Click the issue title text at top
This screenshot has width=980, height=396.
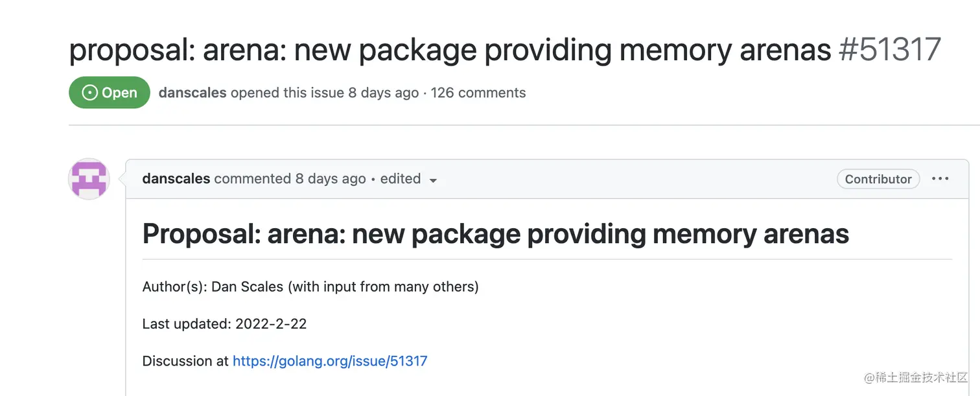click(450, 50)
